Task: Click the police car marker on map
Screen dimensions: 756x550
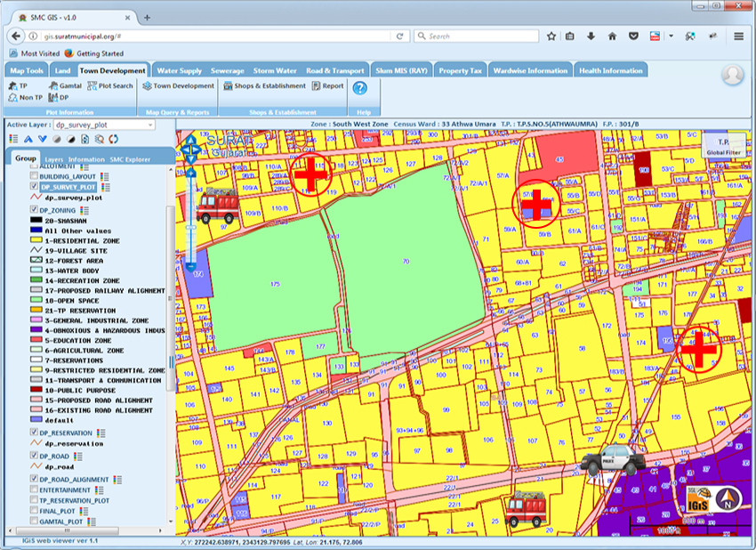Action: pyautogui.click(x=614, y=460)
